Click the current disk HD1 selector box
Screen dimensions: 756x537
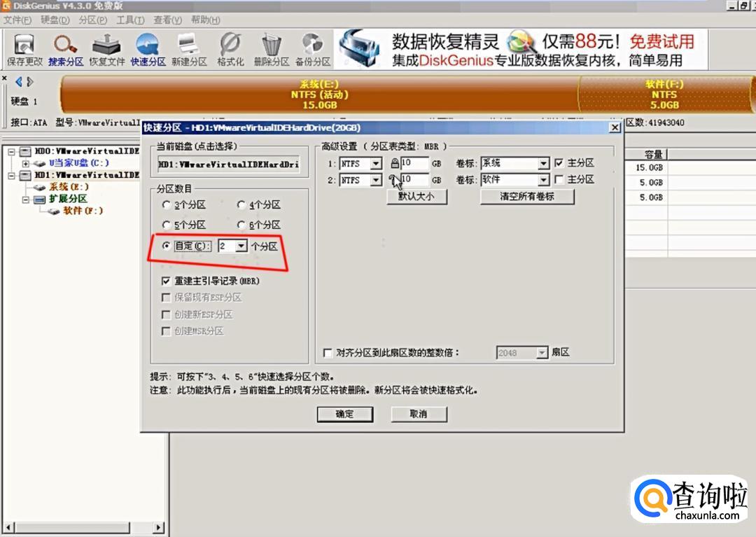coord(229,164)
